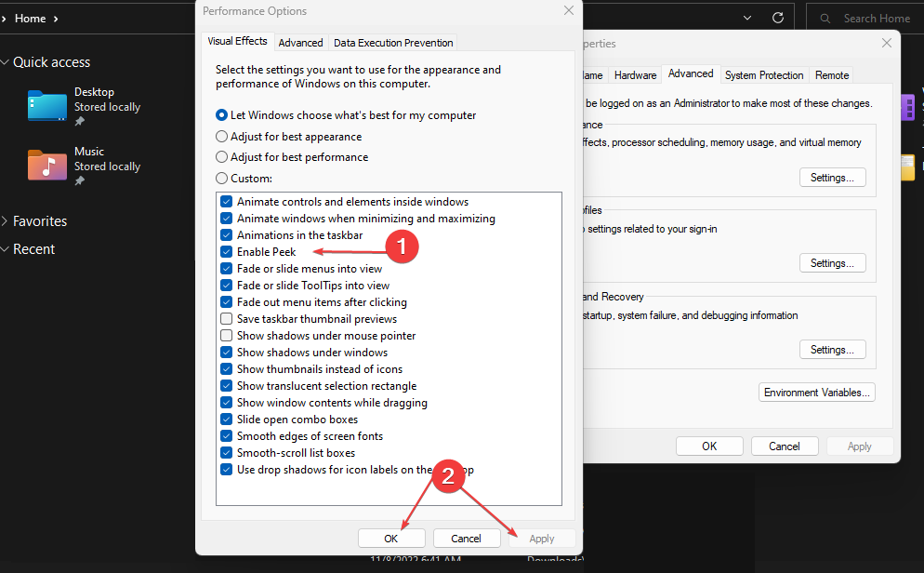Check Show shadows under mouse pointer
Viewport: 924px width, 573px height.
pyautogui.click(x=226, y=336)
